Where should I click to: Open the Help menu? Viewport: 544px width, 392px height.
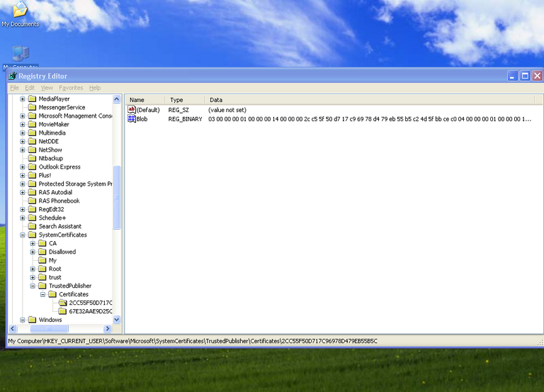point(95,88)
